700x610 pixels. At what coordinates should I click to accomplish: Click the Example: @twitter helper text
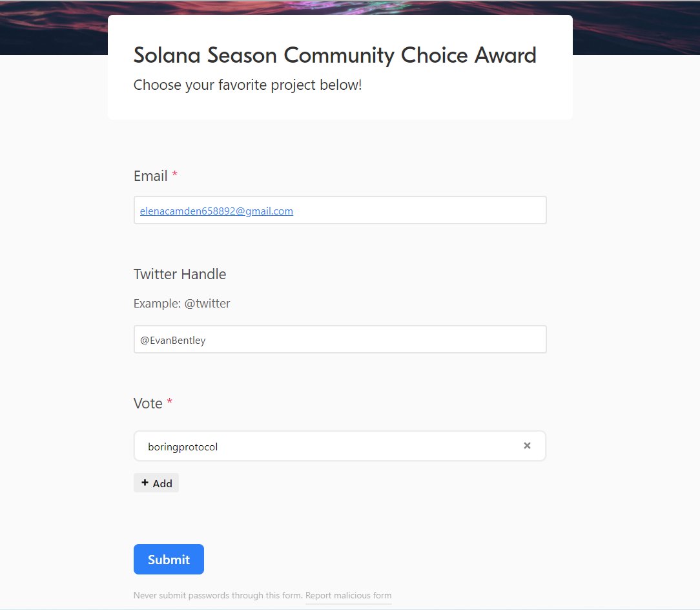pyautogui.click(x=181, y=304)
